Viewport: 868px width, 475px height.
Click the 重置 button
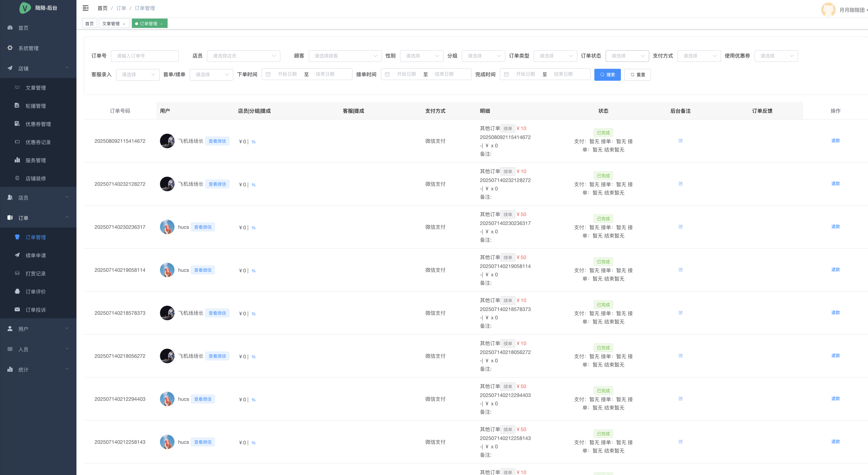click(x=637, y=75)
